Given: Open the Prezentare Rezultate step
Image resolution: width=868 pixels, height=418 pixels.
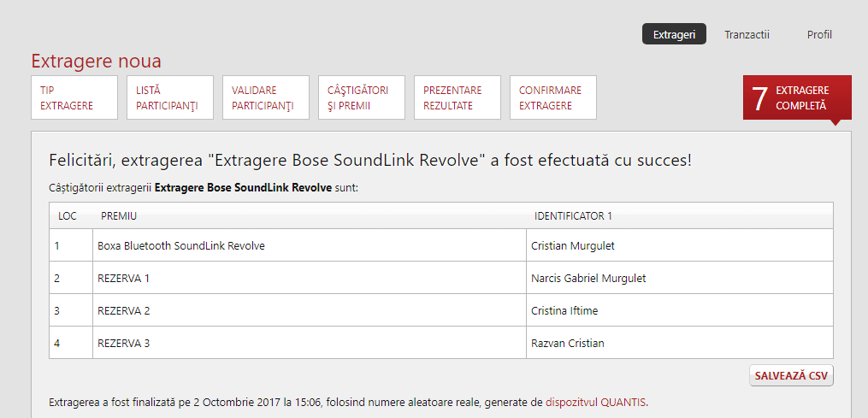Looking at the screenshot, I should (457, 98).
